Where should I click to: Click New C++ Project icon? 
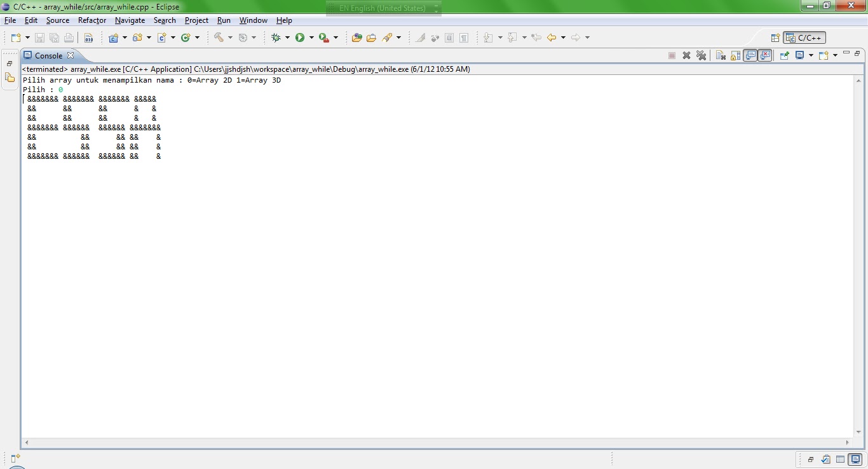click(x=113, y=37)
